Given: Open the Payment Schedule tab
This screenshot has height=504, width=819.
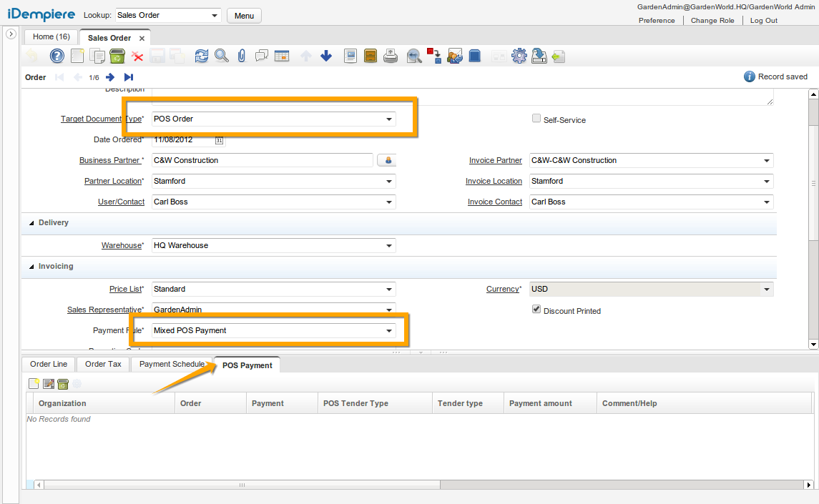Looking at the screenshot, I should 171,365.
